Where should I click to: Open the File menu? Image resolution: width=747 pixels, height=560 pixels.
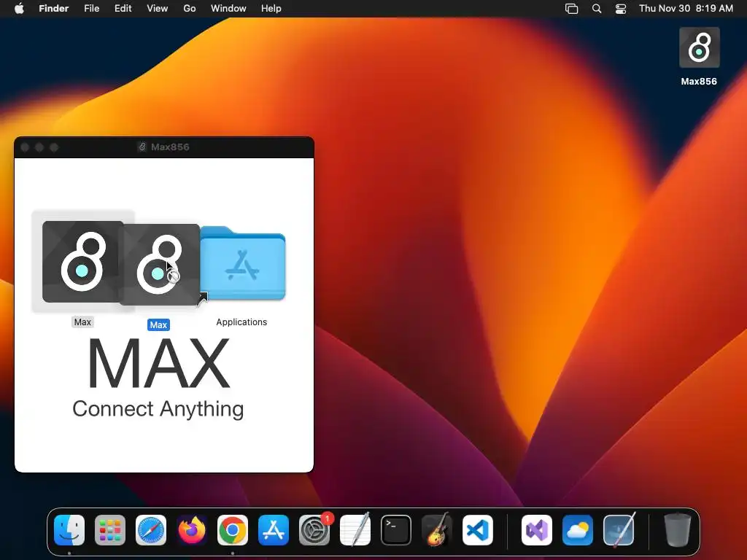[x=91, y=8]
